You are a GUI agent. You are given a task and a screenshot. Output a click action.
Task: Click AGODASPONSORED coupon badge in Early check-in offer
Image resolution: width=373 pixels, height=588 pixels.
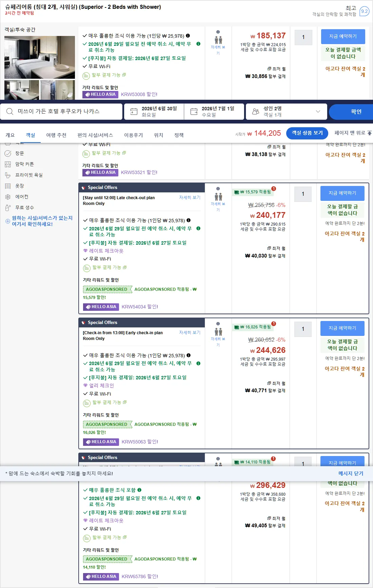(x=107, y=424)
